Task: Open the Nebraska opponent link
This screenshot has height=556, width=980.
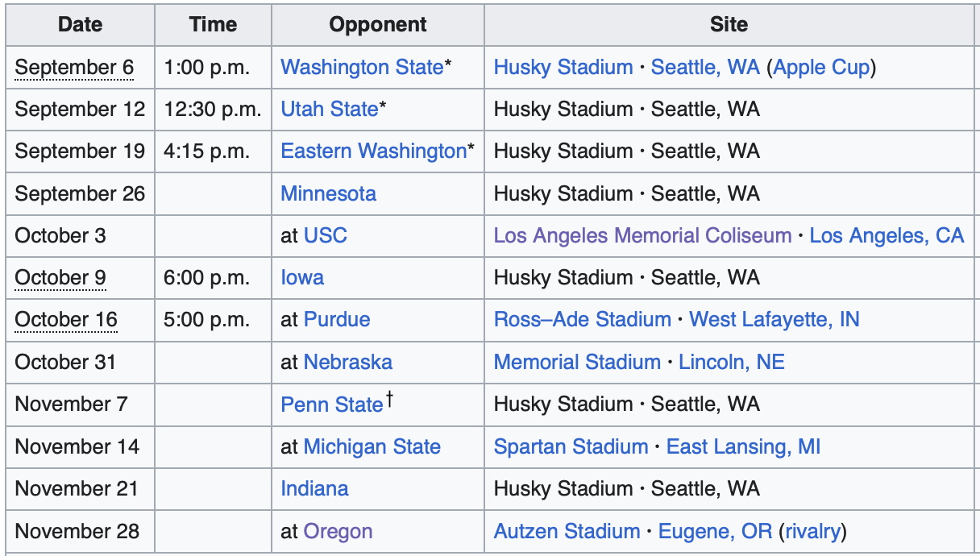Action: 348,362
